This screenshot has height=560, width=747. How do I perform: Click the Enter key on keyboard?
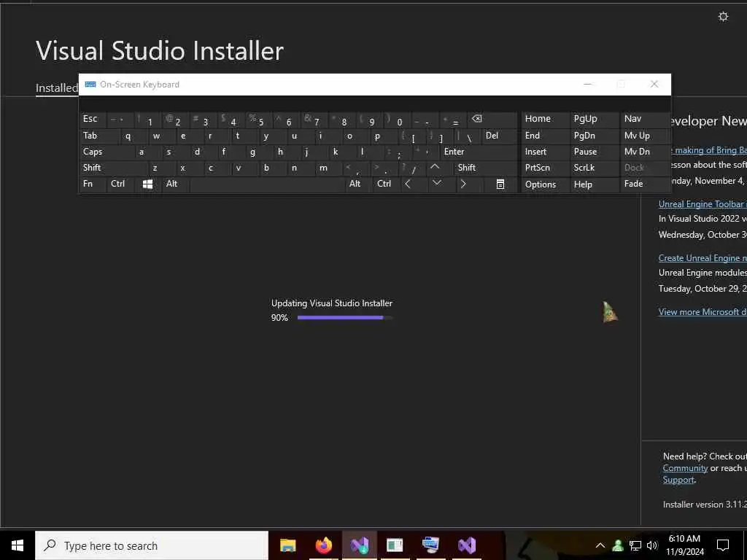coord(479,152)
